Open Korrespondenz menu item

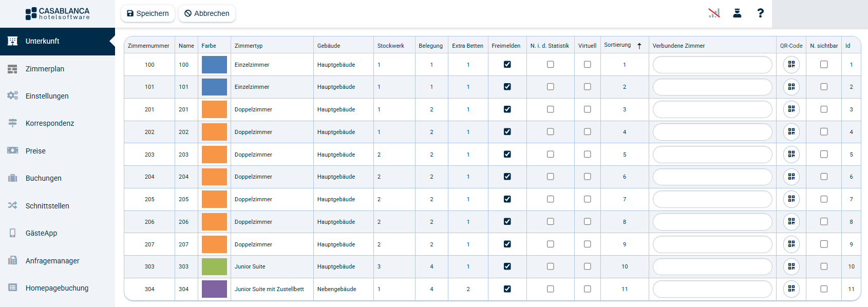[58, 123]
